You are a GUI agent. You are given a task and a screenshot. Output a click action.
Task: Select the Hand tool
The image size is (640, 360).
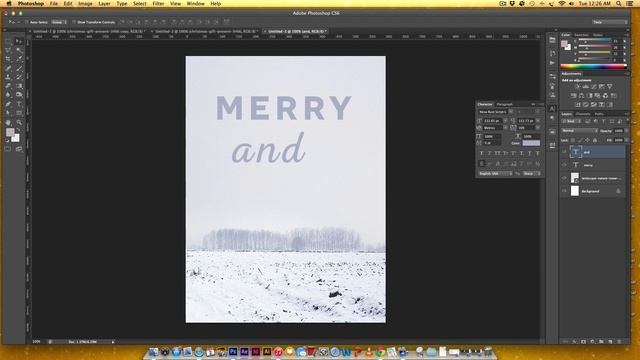tap(8, 122)
